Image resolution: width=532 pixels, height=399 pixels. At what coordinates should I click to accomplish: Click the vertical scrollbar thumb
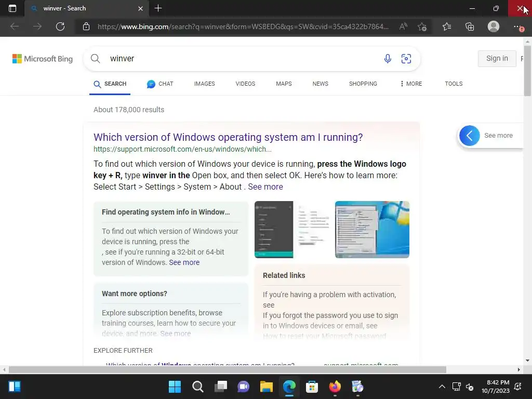coord(528,71)
